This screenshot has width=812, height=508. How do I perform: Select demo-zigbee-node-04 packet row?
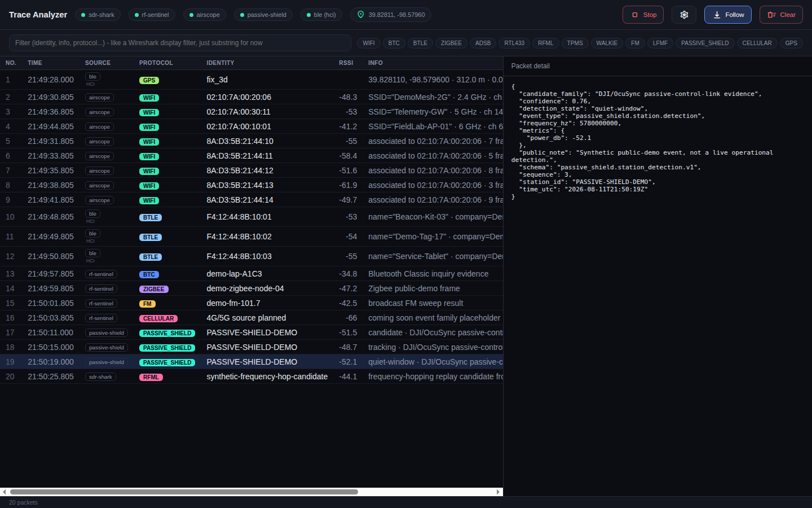(251, 288)
